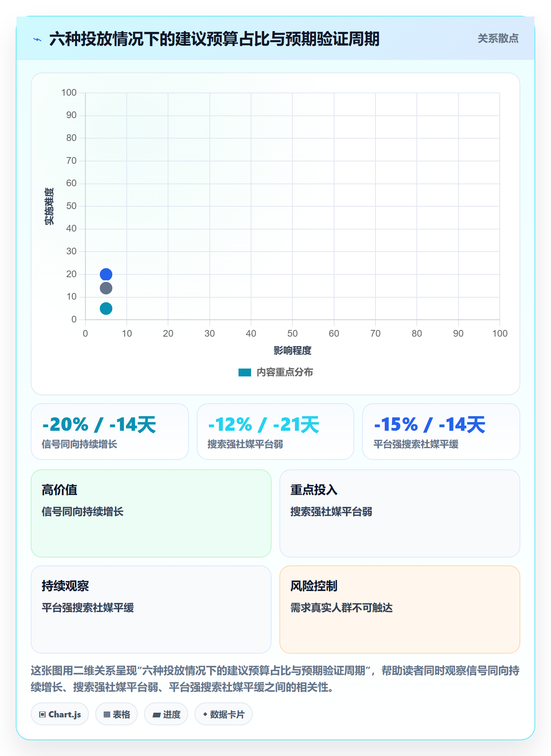Click the 内容重点分布 legend label
551x756 pixels.
[x=285, y=372]
